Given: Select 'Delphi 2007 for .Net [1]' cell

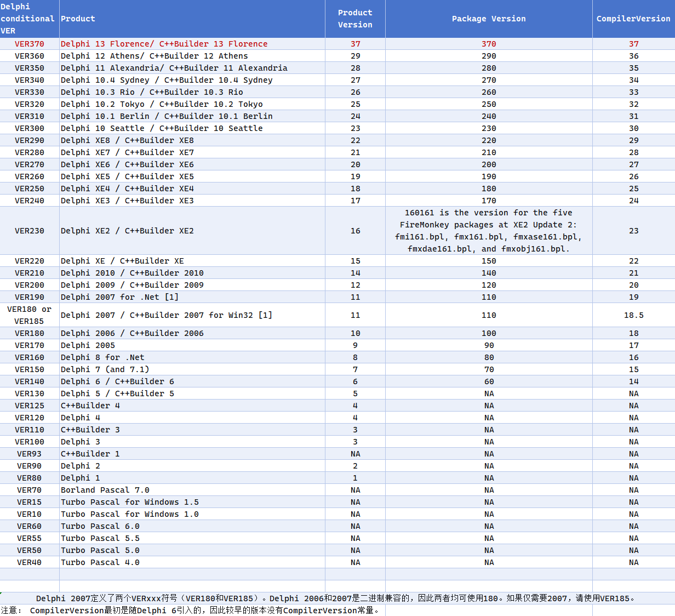Looking at the screenshot, I should pyautogui.click(x=192, y=297).
